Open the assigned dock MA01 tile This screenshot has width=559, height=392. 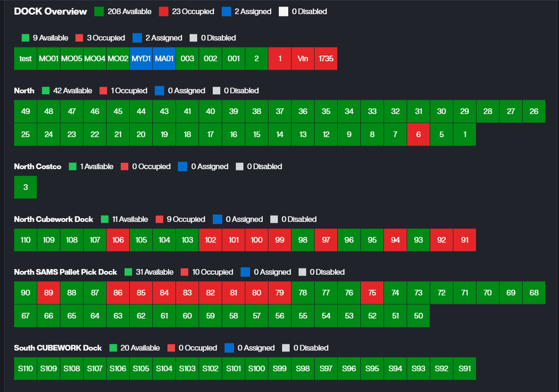164,59
